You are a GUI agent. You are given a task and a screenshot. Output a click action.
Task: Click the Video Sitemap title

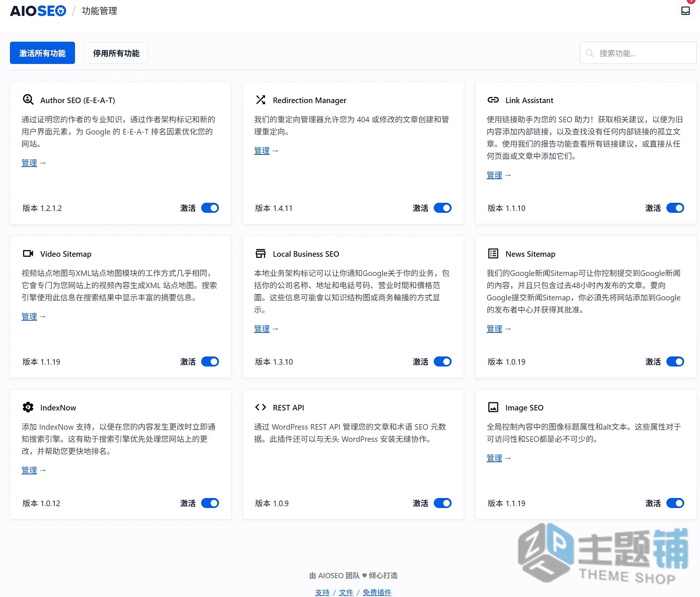(x=66, y=254)
